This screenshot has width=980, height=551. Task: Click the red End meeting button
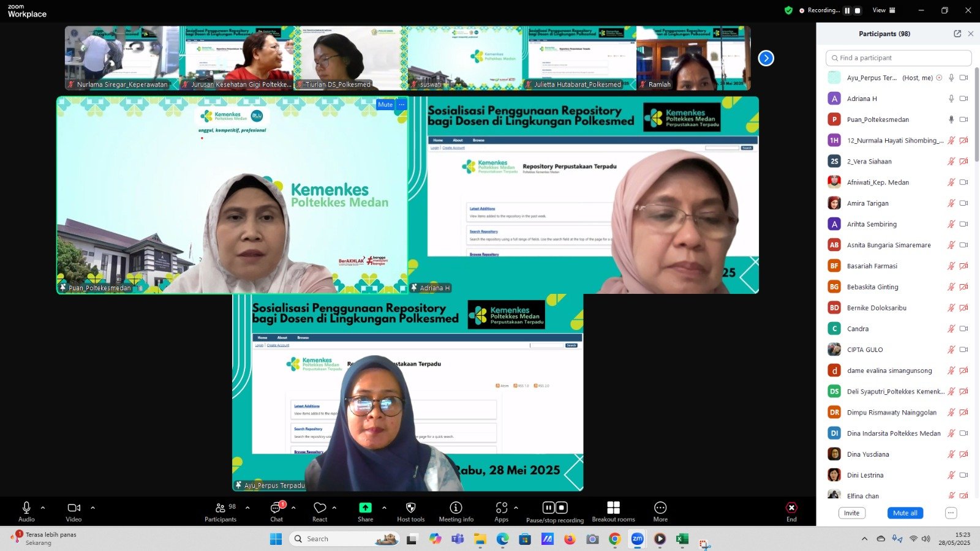pos(791,508)
